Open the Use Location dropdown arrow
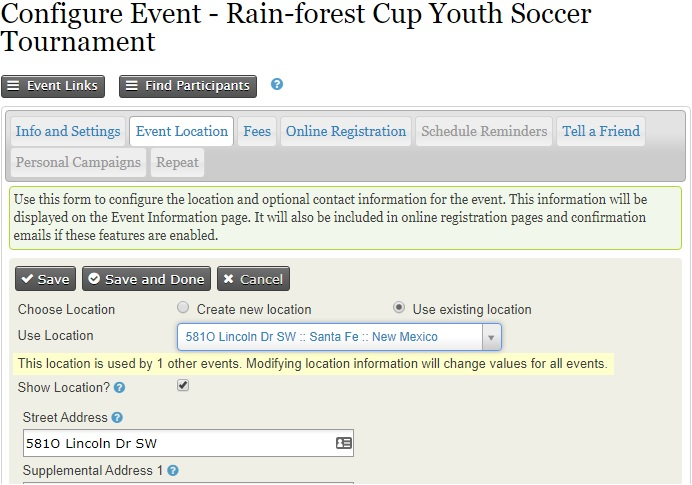This screenshot has height=485, width=692. [490, 337]
